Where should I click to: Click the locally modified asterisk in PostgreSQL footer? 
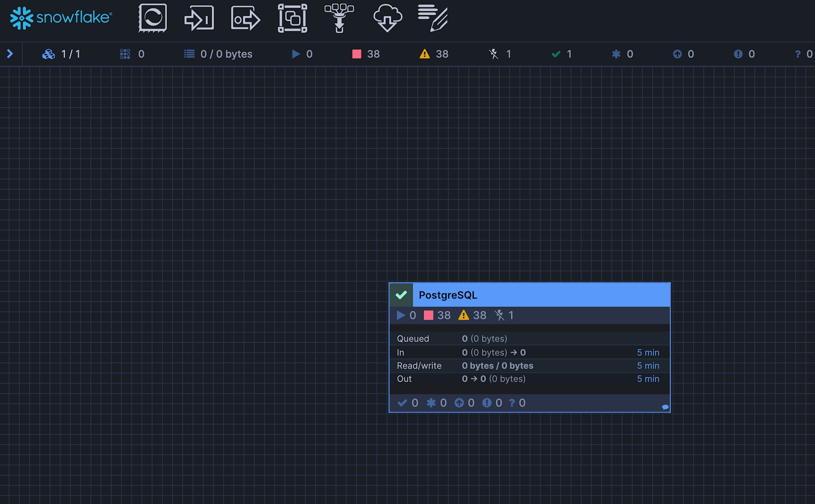pyautogui.click(x=431, y=403)
